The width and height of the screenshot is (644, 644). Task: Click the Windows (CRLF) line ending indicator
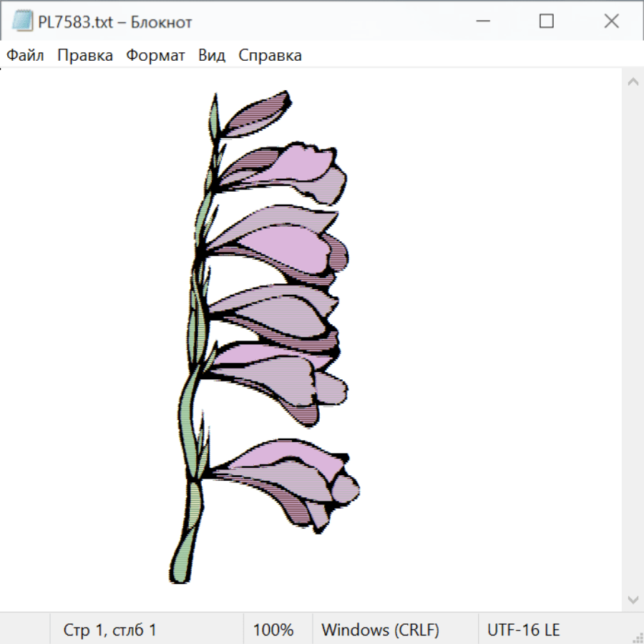[380, 630]
